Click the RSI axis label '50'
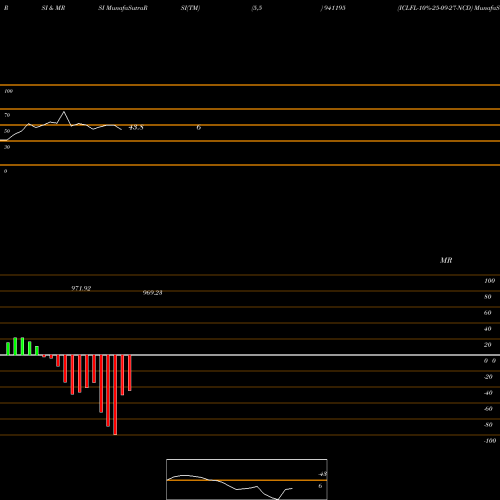 coord(7,131)
